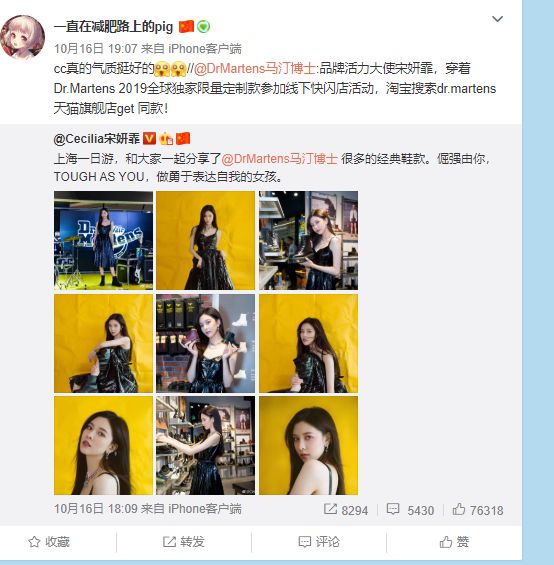The image size is (554, 565).
Task: Open the @DrMartens马汀博士 mention in the repost text
Action: click(x=255, y=68)
